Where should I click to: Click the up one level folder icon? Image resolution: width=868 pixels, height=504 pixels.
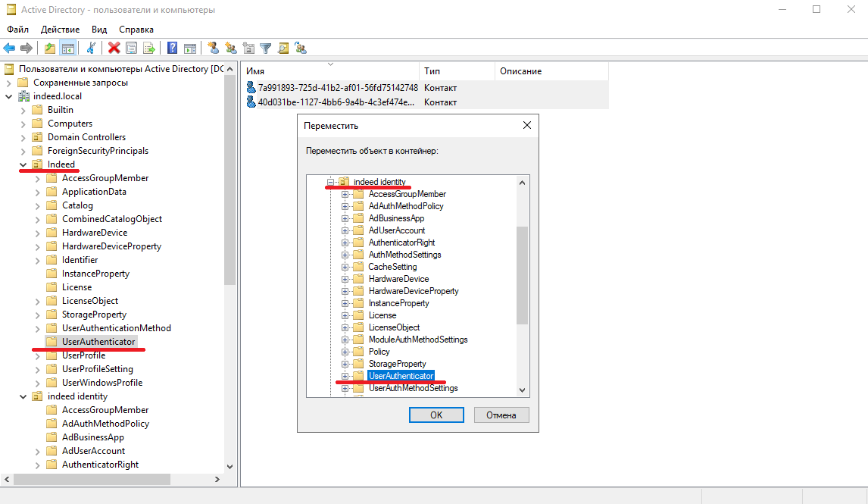click(x=50, y=49)
